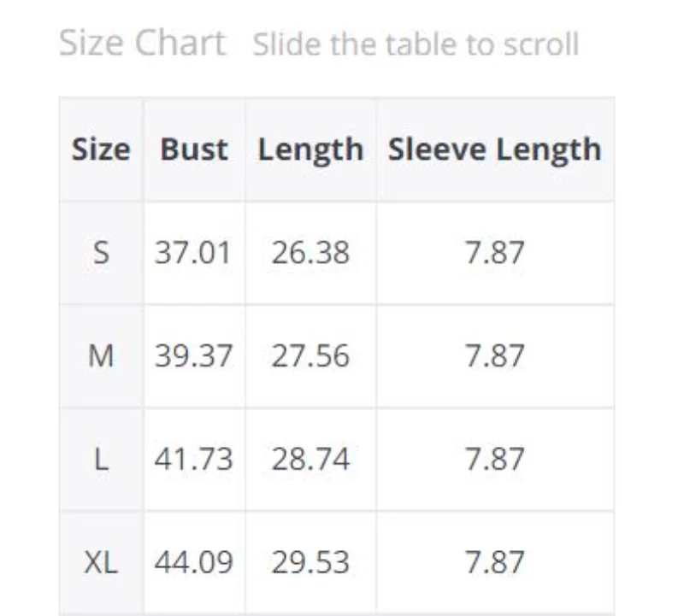Screen dimensions: 684x616
Task: Click the L size row label
Action: point(101,460)
